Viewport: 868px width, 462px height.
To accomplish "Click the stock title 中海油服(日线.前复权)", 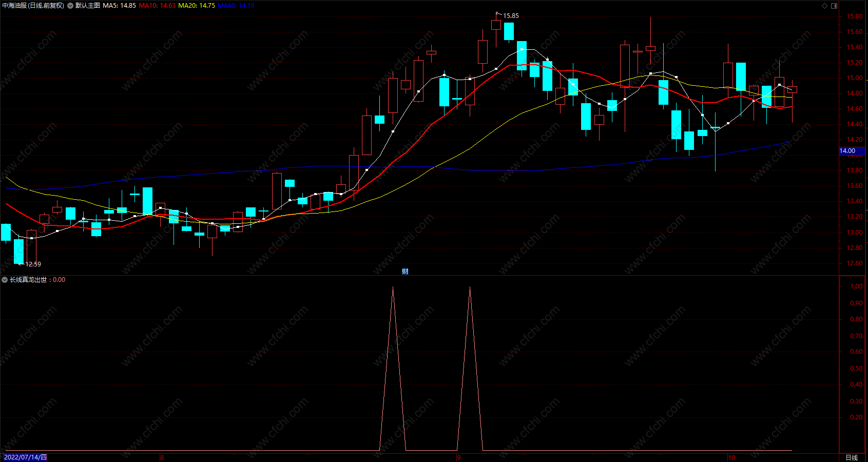I will click(x=33, y=6).
